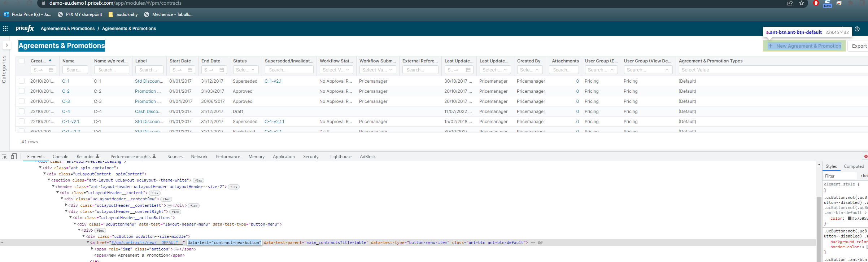This screenshot has height=262, width=868.
Task: Bookmark this page with the star icon
Action: click(802, 3)
